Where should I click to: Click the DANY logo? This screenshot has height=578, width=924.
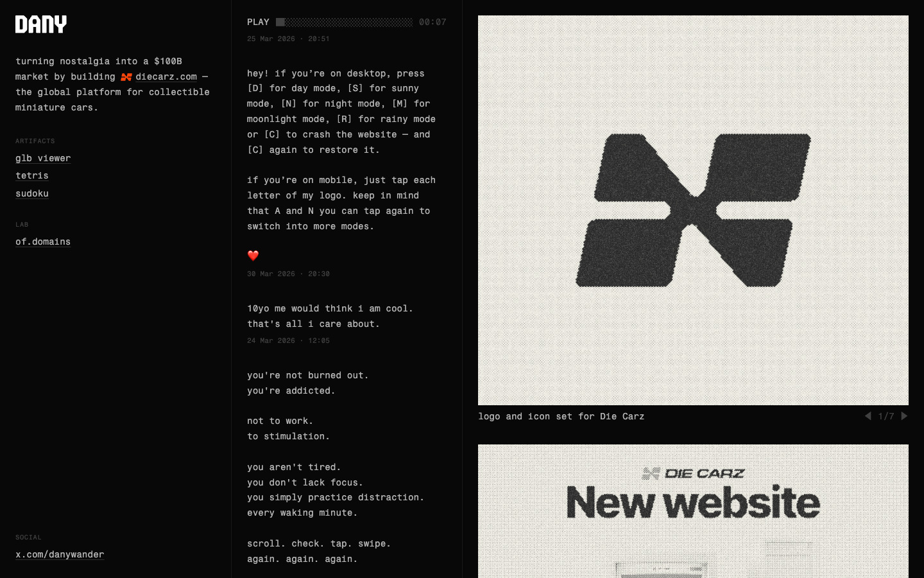point(41,24)
